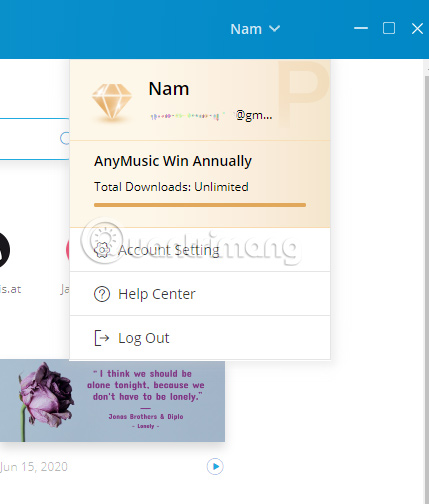Click the chevron arrow beside Nam

(274, 29)
